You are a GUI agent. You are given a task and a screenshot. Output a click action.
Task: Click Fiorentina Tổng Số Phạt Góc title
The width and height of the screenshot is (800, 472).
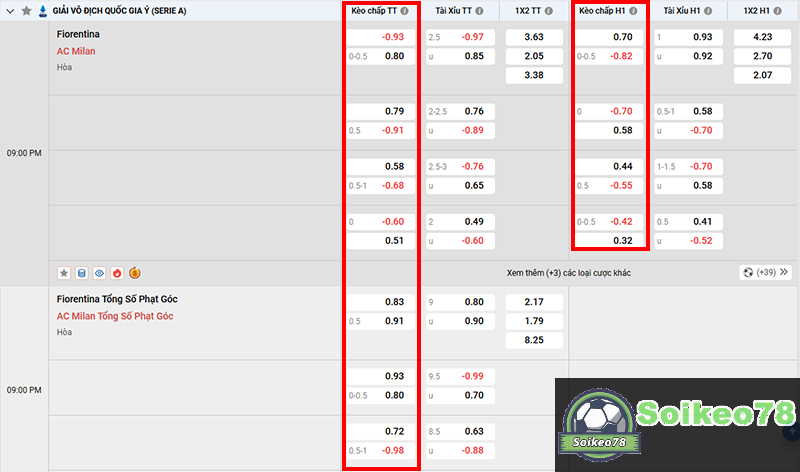(x=117, y=299)
